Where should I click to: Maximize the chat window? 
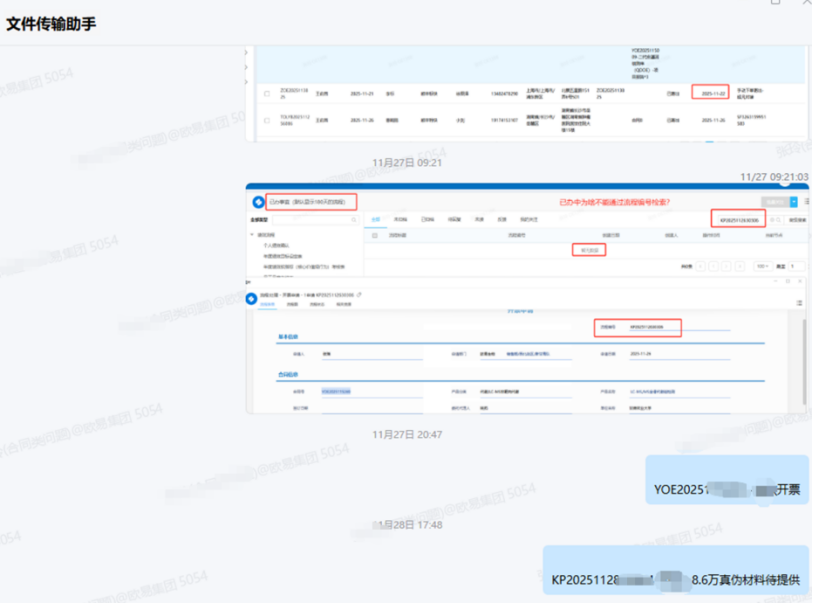coord(776,4)
